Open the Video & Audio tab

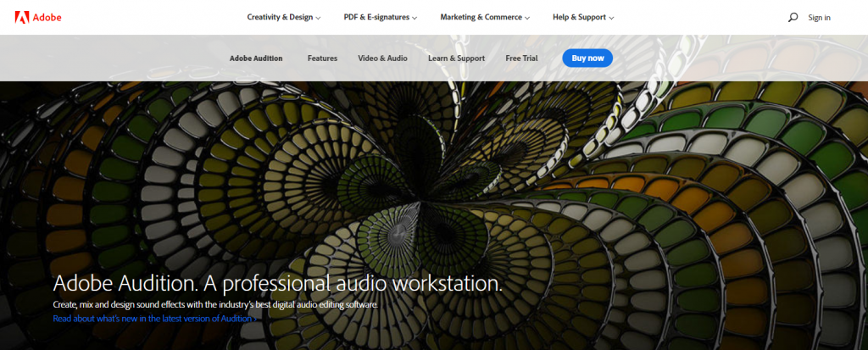(x=382, y=58)
